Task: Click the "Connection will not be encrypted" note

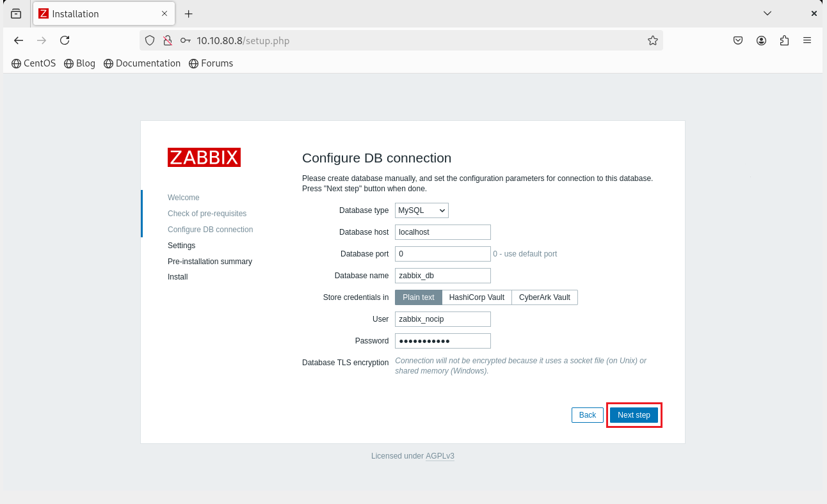Action: click(x=521, y=366)
